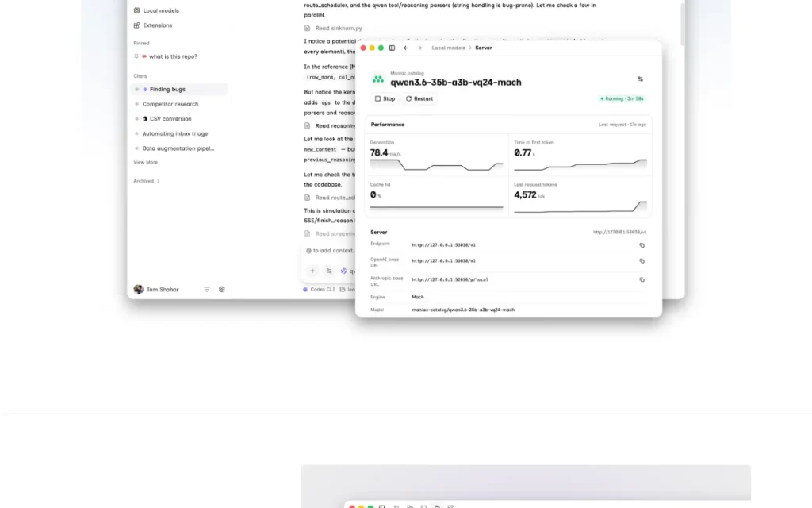Restart the qwen3.6 server

419,98
